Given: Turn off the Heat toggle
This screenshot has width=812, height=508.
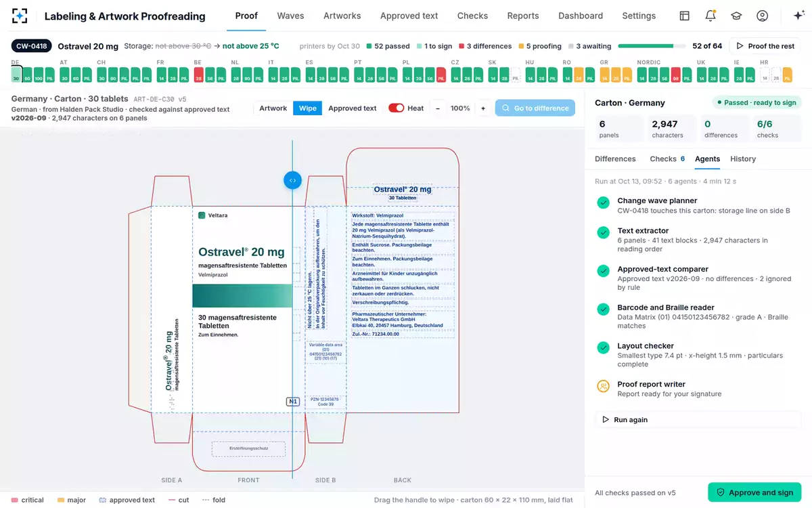Looking at the screenshot, I should [x=396, y=108].
